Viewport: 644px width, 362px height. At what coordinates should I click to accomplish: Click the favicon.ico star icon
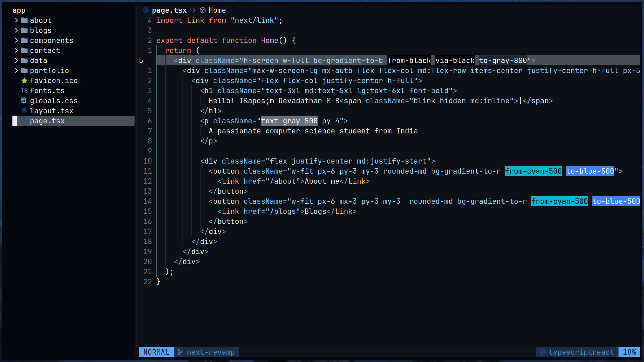coord(24,81)
